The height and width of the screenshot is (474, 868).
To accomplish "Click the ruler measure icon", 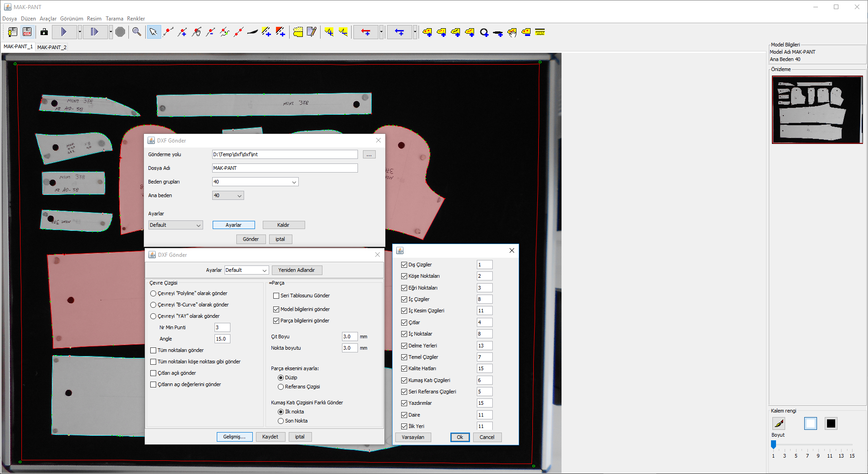I will [x=540, y=32].
